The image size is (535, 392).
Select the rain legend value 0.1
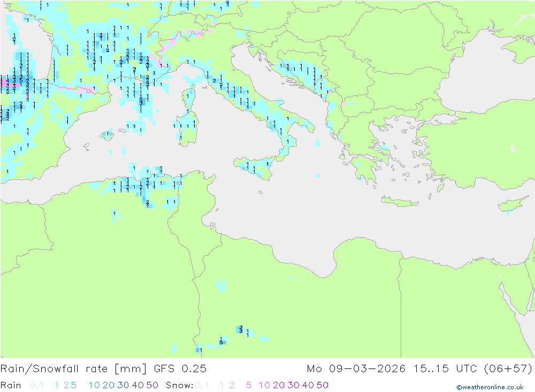(x=36, y=385)
